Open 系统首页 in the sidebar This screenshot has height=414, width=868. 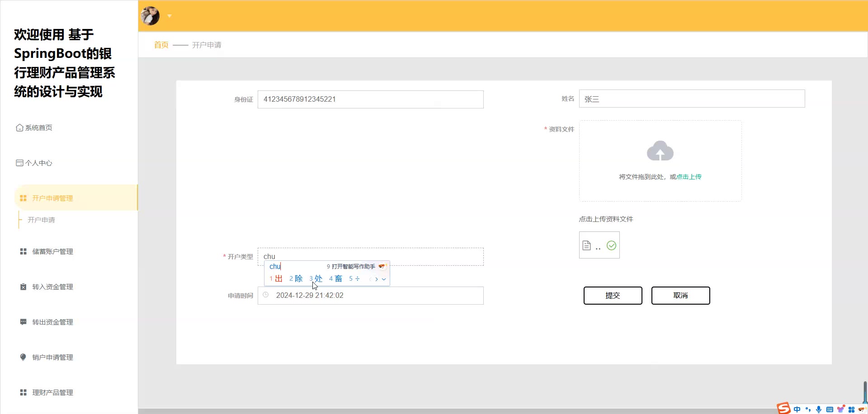point(38,128)
